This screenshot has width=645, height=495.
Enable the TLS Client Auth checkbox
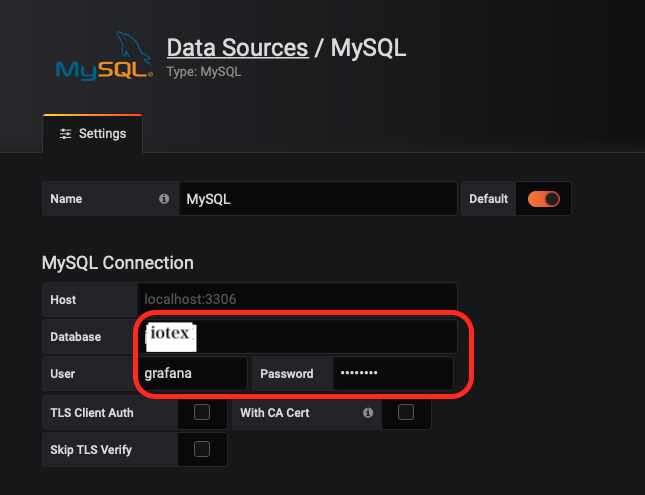coord(202,412)
